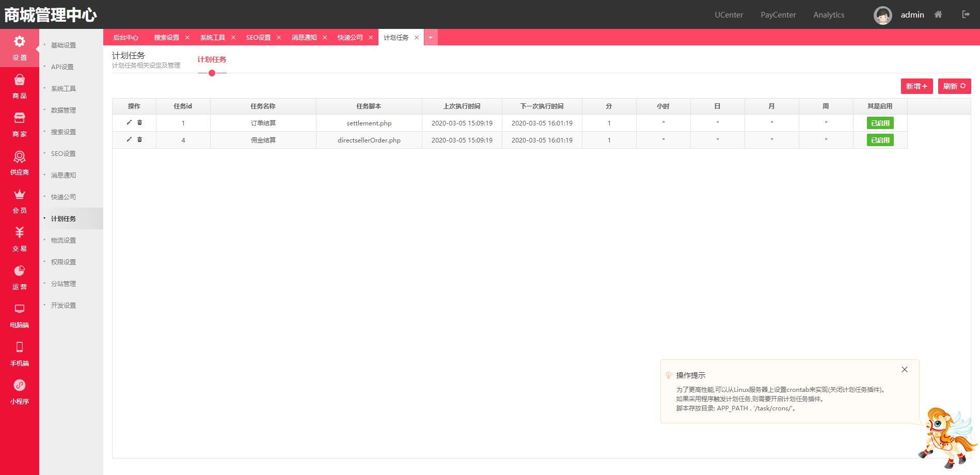980x475 pixels.
Task: Close the 消息通知 tab
Action: [325, 38]
